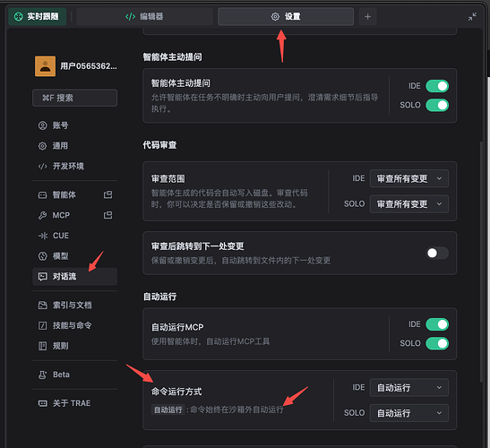The image size is (490, 448).
Task: Click the exit fullscreen arrows icon
Action: pyautogui.click(x=472, y=16)
